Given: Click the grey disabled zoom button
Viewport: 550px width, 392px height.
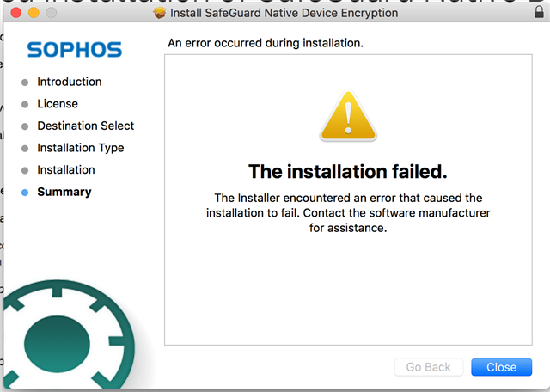Looking at the screenshot, I should point(52,13).
